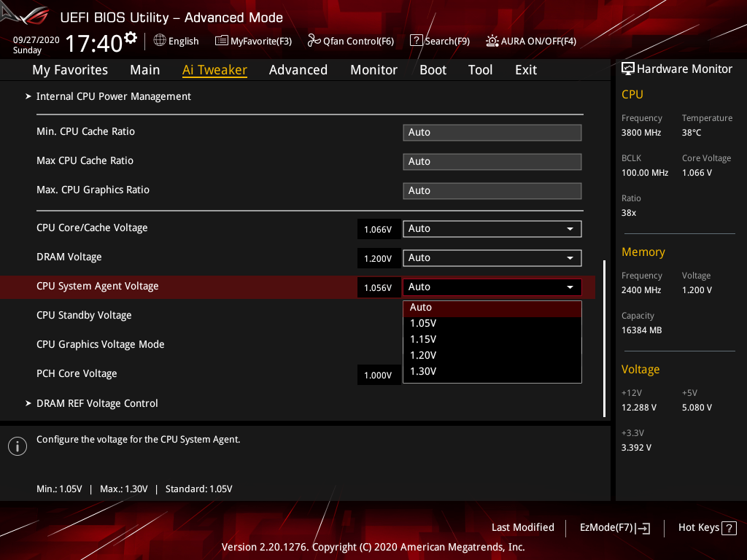Click the info icon in help panel

(18, 446)
